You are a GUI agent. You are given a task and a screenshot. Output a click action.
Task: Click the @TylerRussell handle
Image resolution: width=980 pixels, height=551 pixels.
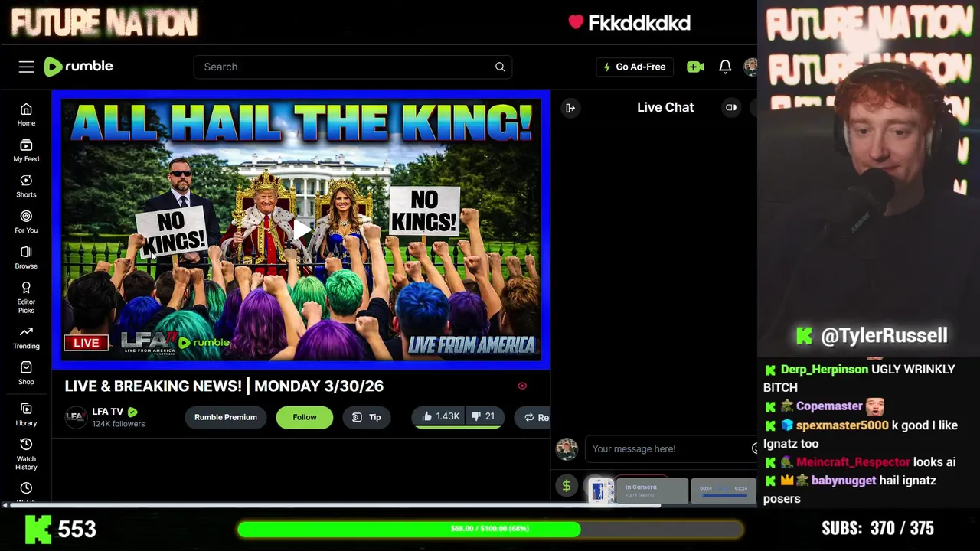[884, 336]
